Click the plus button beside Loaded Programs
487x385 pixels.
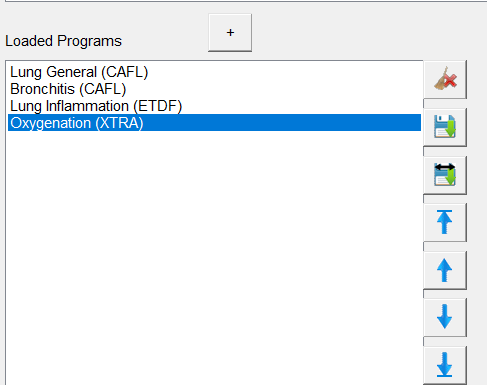point(230,33)
